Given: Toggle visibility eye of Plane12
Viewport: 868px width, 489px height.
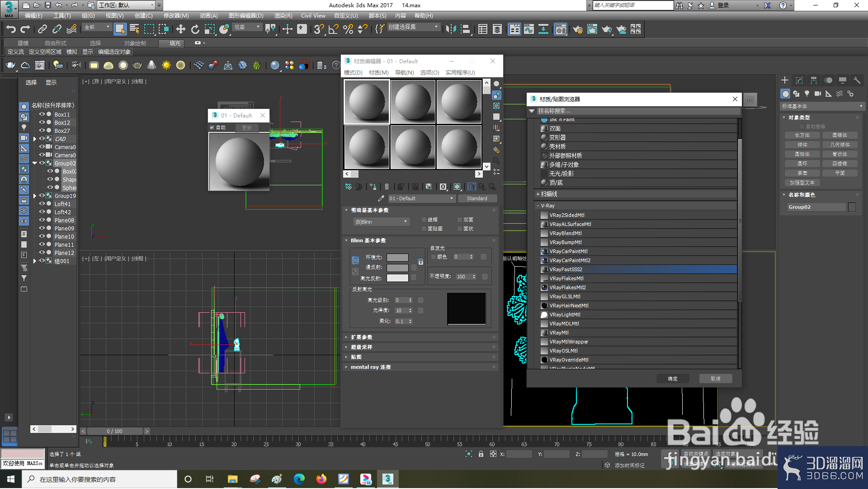Looking at the screenshot, I should point(42,253).
